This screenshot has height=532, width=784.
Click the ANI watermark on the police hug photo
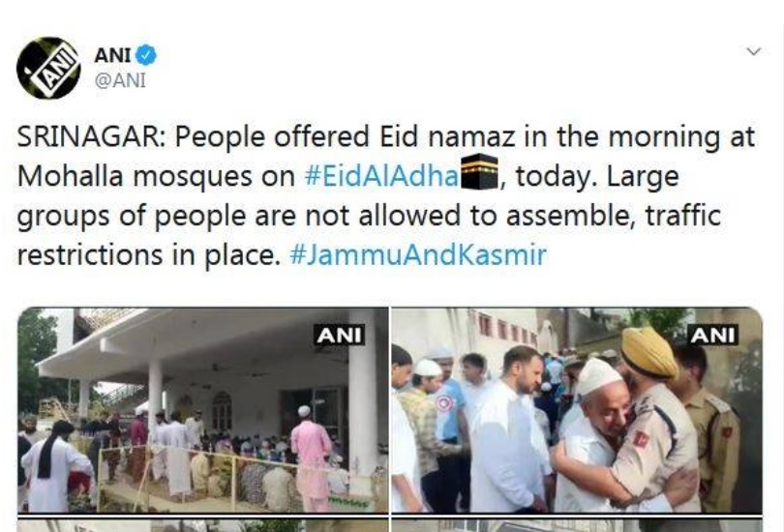pyautogui.click(x=713, y=336)
